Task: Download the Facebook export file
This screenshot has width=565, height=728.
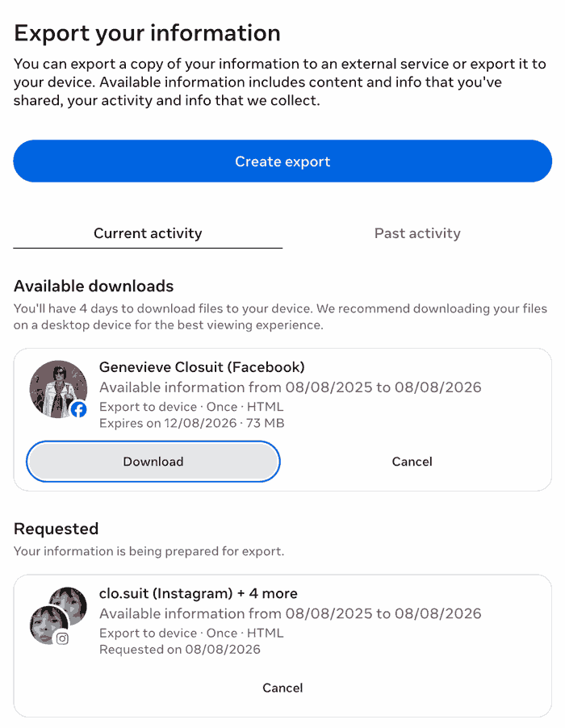Action: click(x=153, y=462)
